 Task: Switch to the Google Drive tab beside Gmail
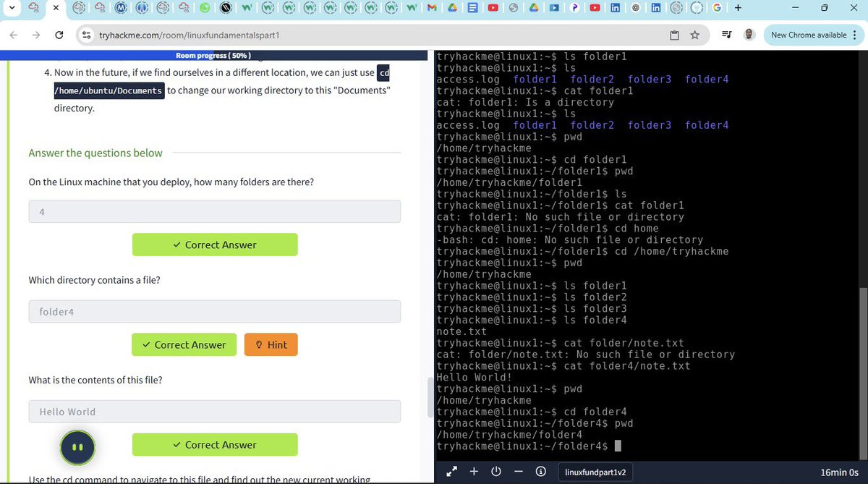[x=451, y=9]
